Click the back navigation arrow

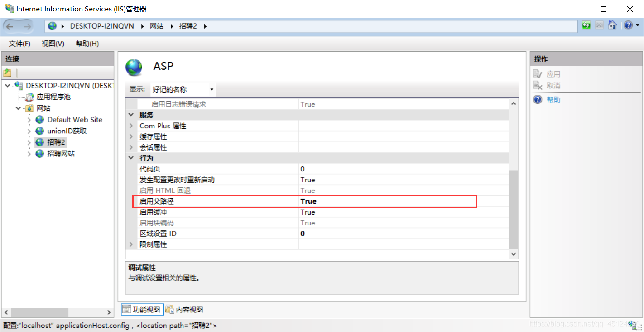pos(10,26)
